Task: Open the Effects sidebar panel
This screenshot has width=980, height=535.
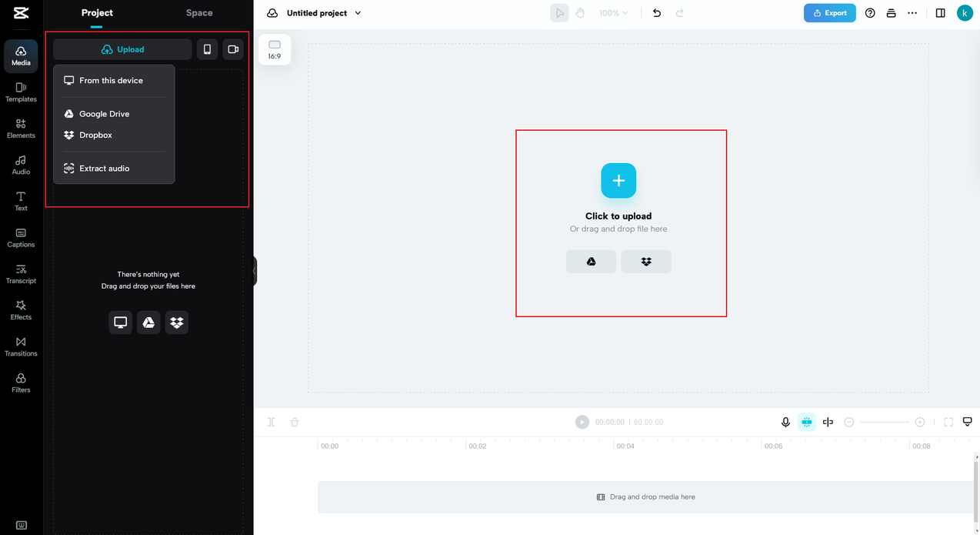Action: pyautogui.click(x=21, y=310)
